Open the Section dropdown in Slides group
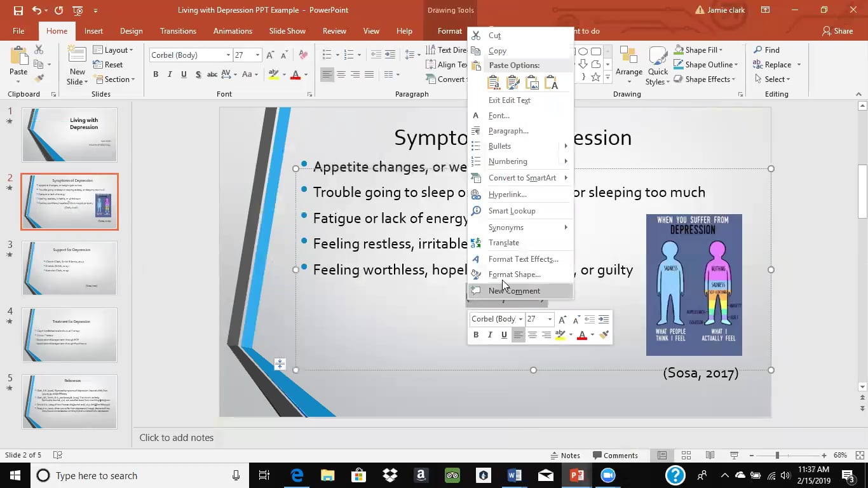The height and width of the screenshot is (488, 868). pyautogui.click(x=114, y=79)
